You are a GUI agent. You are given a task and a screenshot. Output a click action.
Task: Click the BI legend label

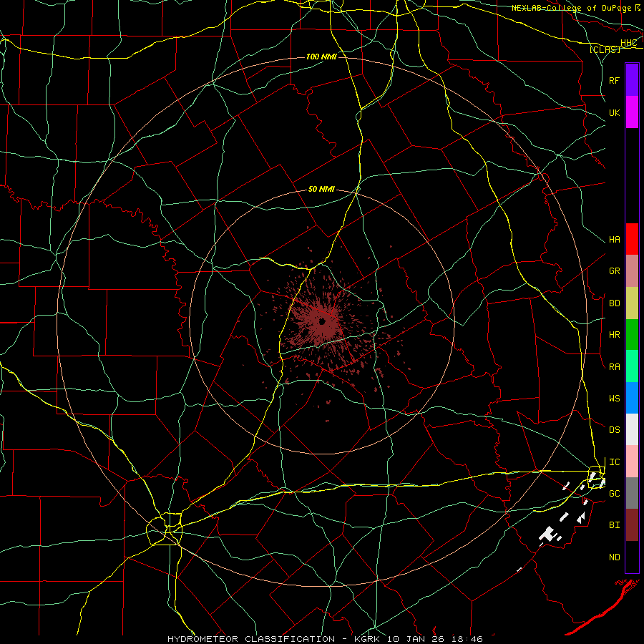coord(614,525)
